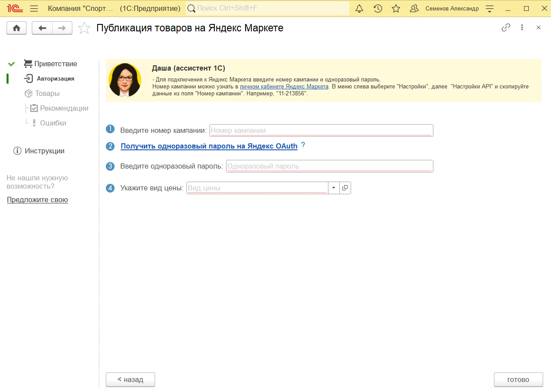The image size is (551, 392).
Task: Click Получить одноразовый пароль на Яндекс OAuth
Action: pos(209,146)
